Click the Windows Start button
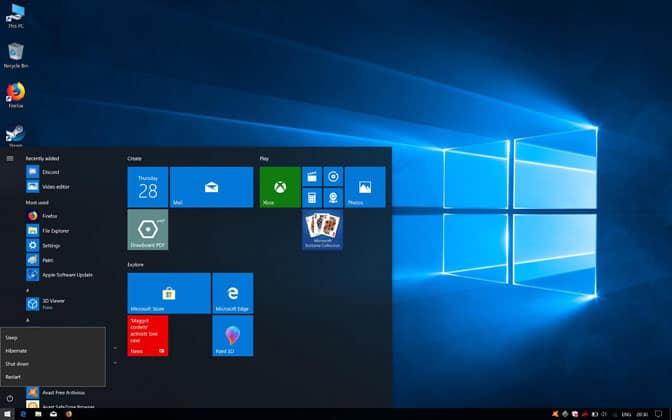The height and width of the screenshot is (420, 672). click(7, 414)
